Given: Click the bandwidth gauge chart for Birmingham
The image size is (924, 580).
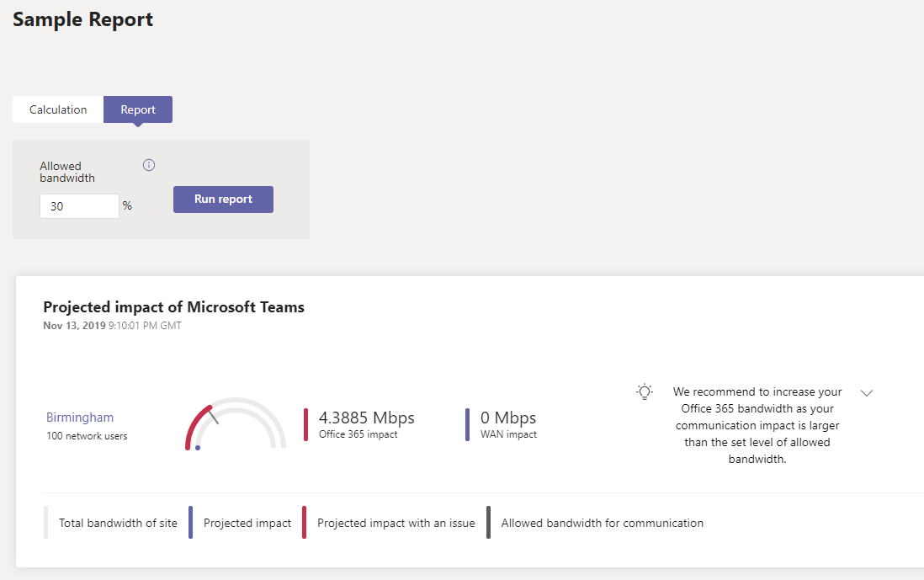Looking at the screenshot, I should (235, 424).
